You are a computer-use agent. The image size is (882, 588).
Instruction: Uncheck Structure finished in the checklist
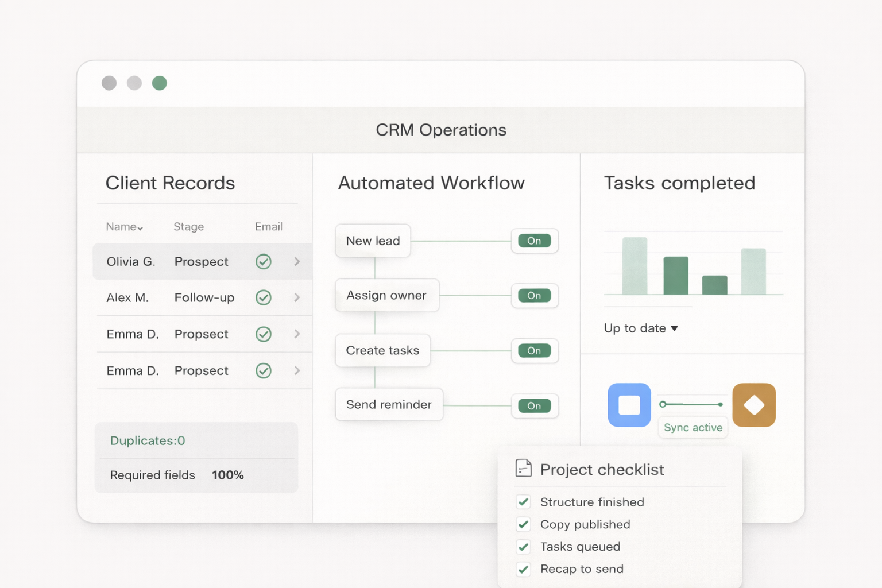523,502
